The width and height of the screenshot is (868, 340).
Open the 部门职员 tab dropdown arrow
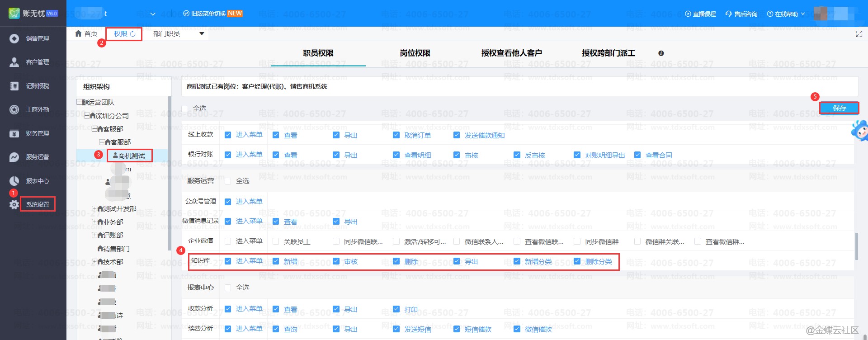pyautogui.click(x=202, y=34)
